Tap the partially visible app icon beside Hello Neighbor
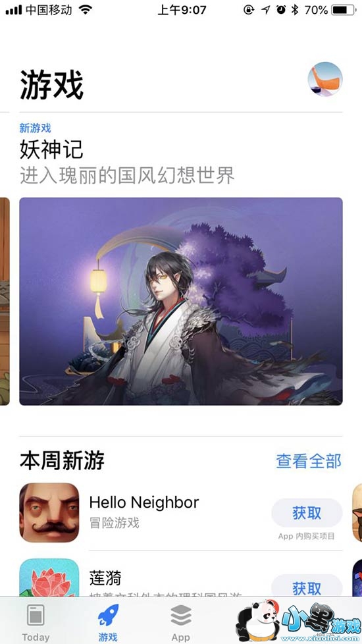 357,512
